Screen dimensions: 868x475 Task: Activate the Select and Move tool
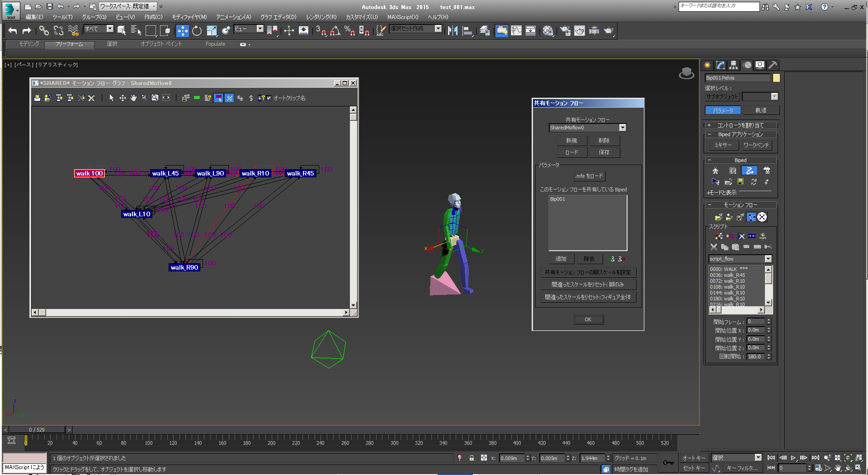click(x=182, y=30)
